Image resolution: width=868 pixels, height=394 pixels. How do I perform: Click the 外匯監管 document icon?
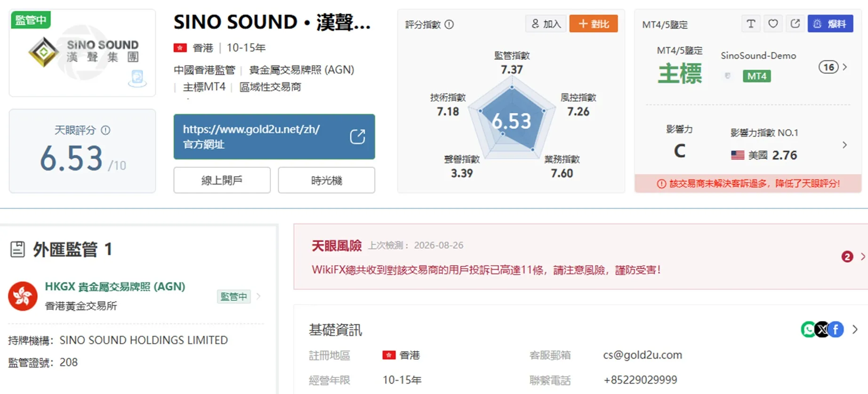(x=17, y=249)
